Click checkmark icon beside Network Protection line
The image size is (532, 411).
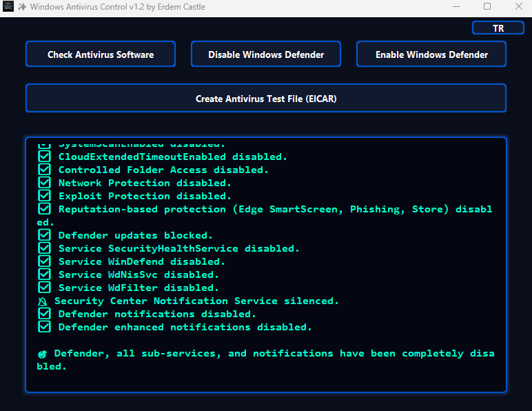tap(44, 183)
